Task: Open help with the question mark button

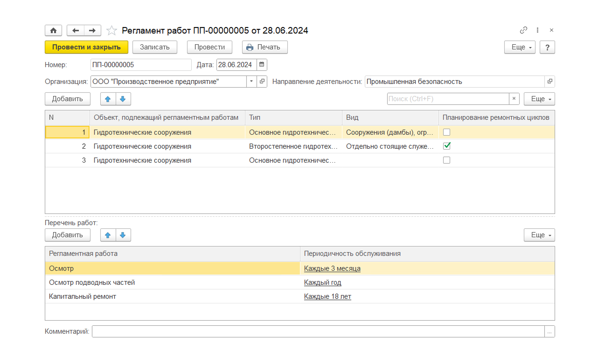Action: pos(547,47)
